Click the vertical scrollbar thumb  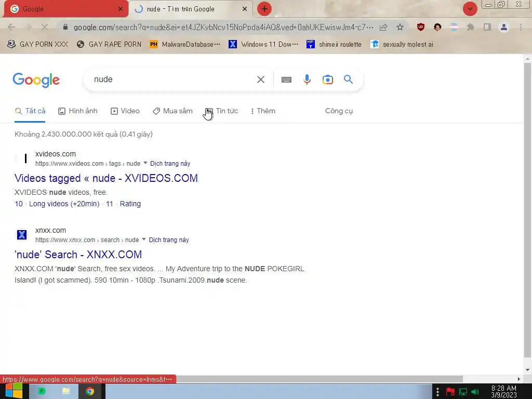click(x=527, y=210)
